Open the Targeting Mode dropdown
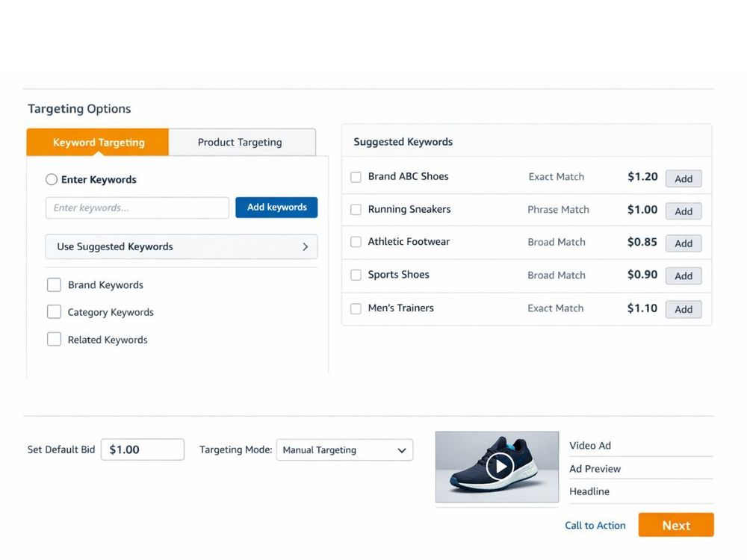The width and height of the screenshot is (747, 560). 344,450
